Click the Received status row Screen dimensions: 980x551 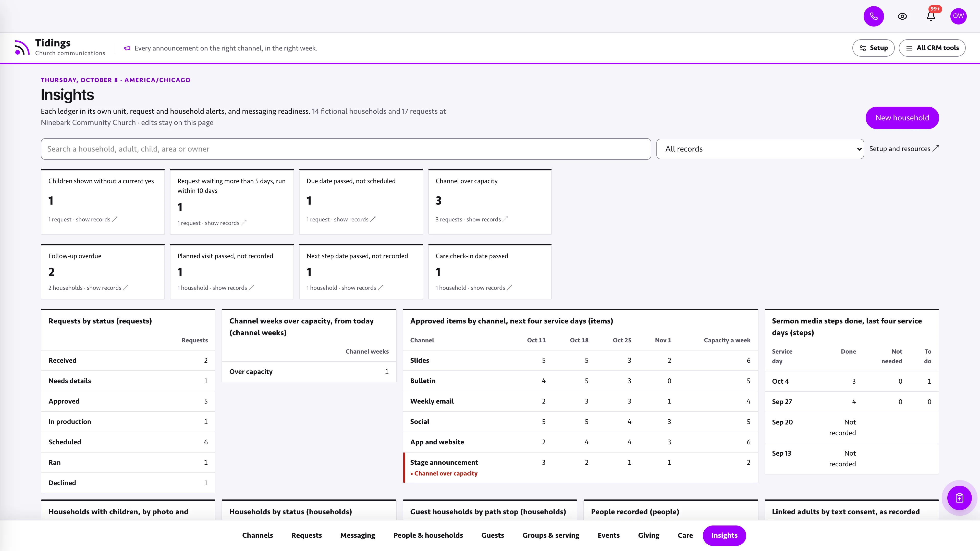(128, 360)
